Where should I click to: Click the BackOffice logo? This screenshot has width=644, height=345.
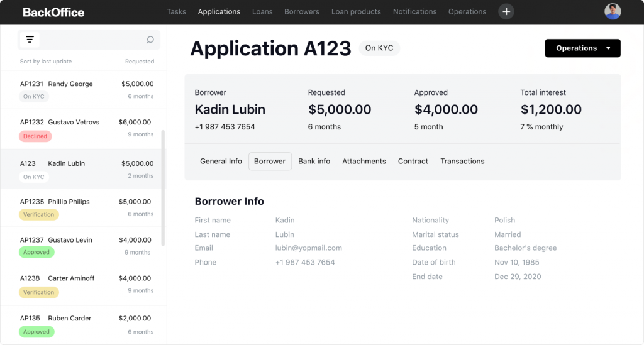53,12
